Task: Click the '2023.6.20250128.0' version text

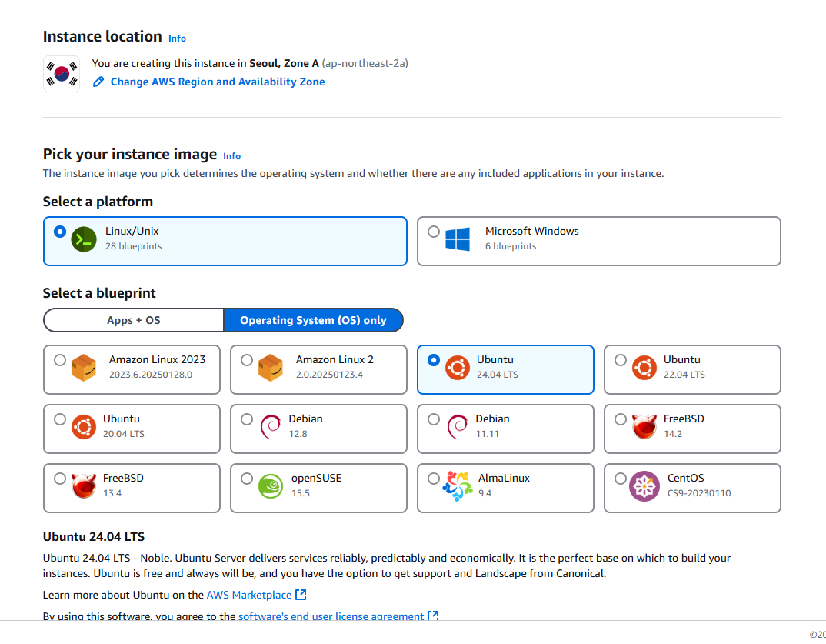Action: click(151, 375)
